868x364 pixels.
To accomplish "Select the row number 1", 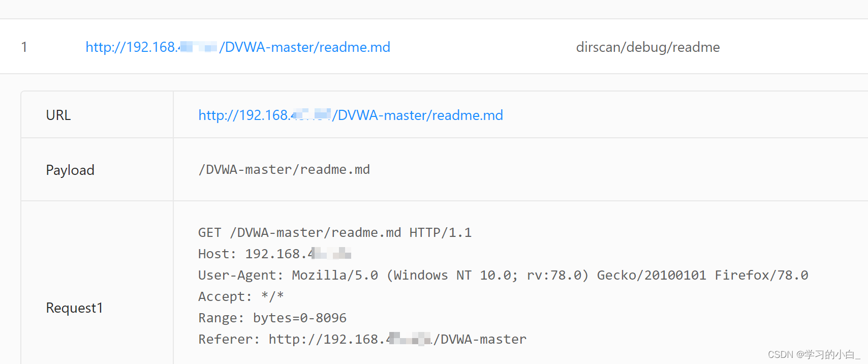I will pos(24,47).
